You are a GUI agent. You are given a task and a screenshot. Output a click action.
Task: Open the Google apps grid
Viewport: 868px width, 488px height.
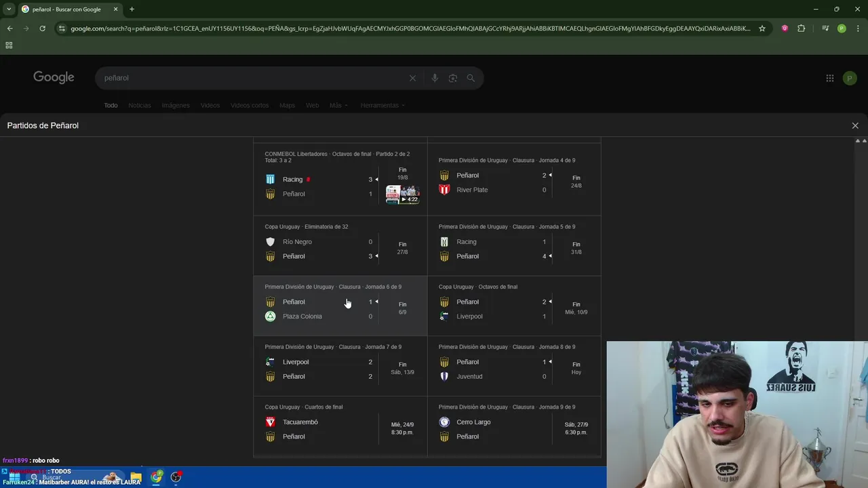829,78
